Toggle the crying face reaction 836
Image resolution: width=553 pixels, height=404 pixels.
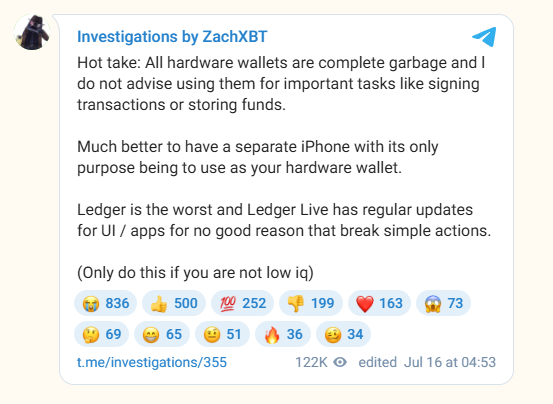coord(105,303)
